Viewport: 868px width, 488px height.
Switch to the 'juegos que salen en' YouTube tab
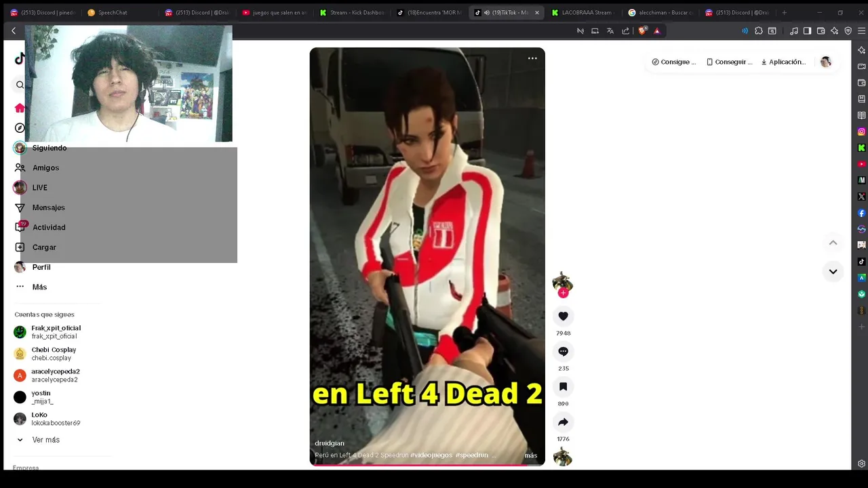pyautogui.click(x=275, y=12)
